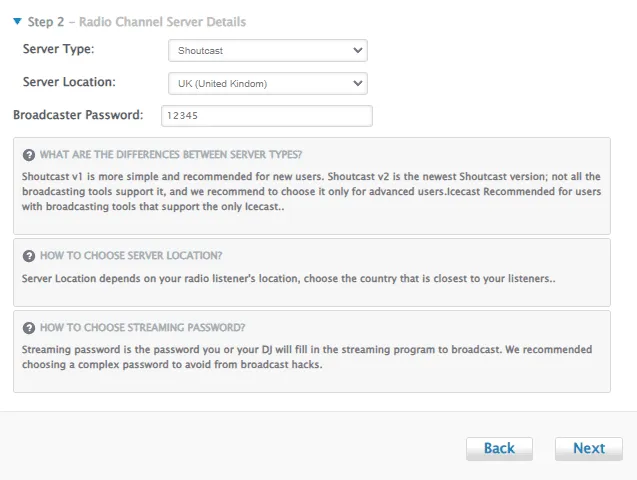Click the question mark icon for streaming password
The height and width of the screenshot is (480, 637).
(29, 328)
